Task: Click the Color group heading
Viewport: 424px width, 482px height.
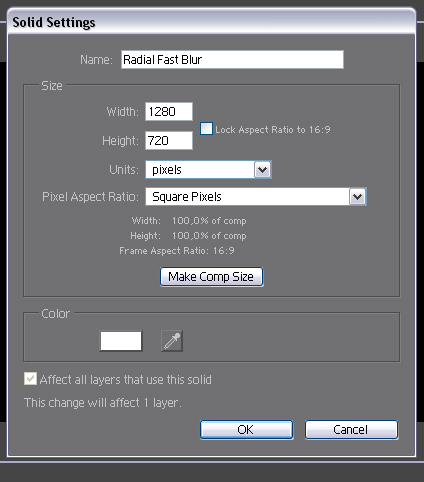Action: (x=55, y=314)
